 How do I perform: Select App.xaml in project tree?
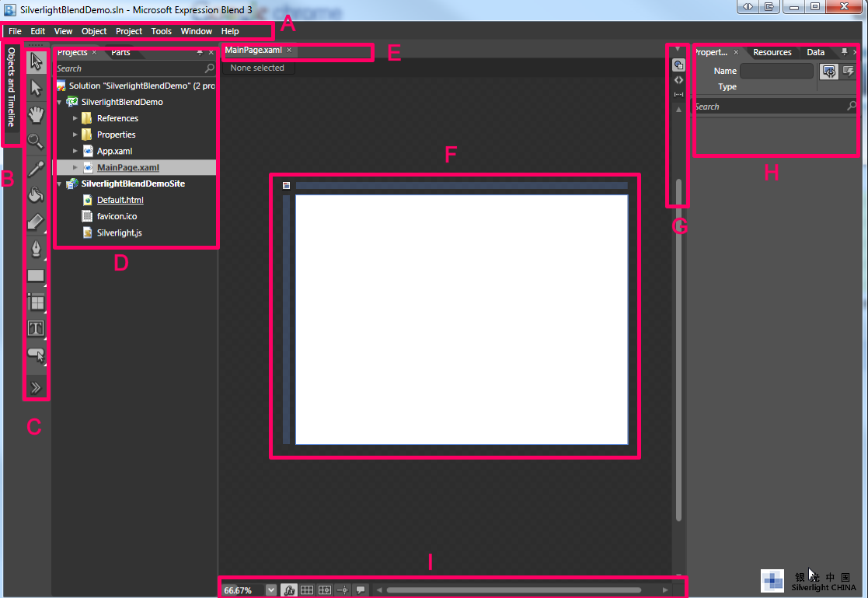[x=114, y=151]
